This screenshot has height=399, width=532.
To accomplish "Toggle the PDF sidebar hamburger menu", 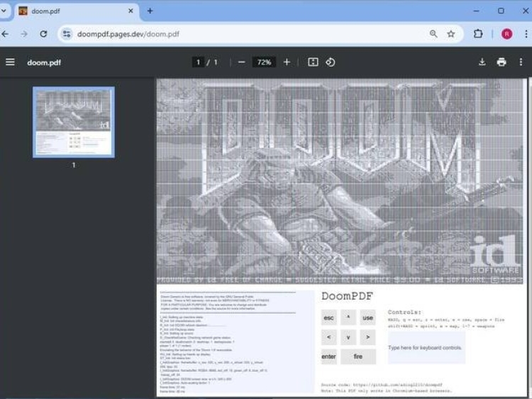I will (10, 62).
